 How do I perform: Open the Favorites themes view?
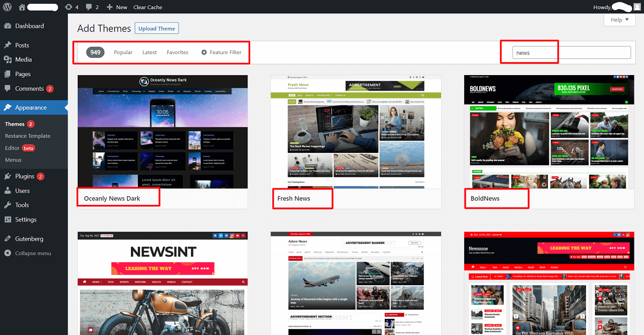click(177, 52)
